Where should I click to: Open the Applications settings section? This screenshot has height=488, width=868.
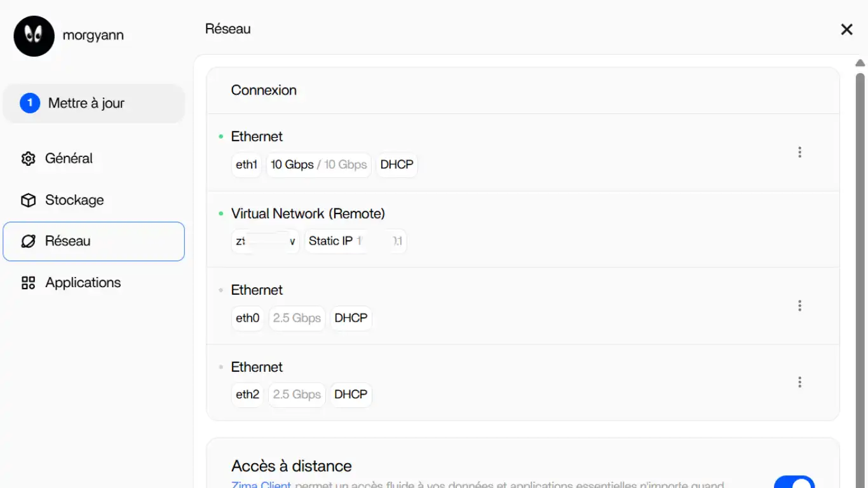coord(83,283)
